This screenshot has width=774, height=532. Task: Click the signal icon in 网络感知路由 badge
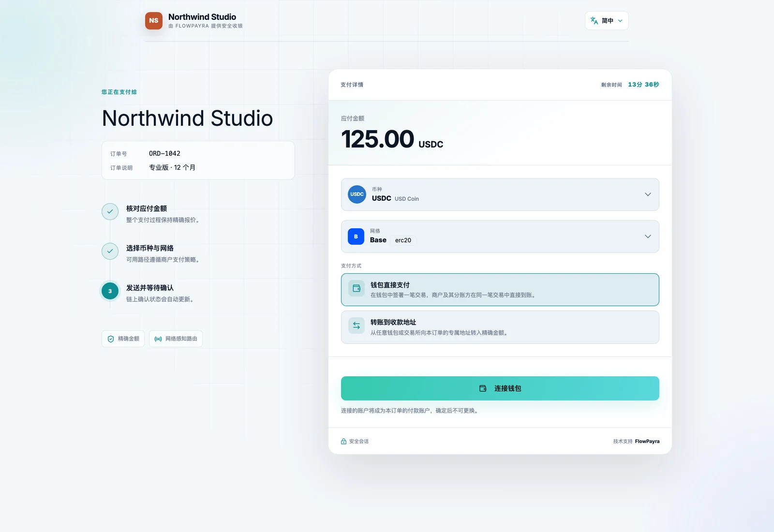coord(158,339)
